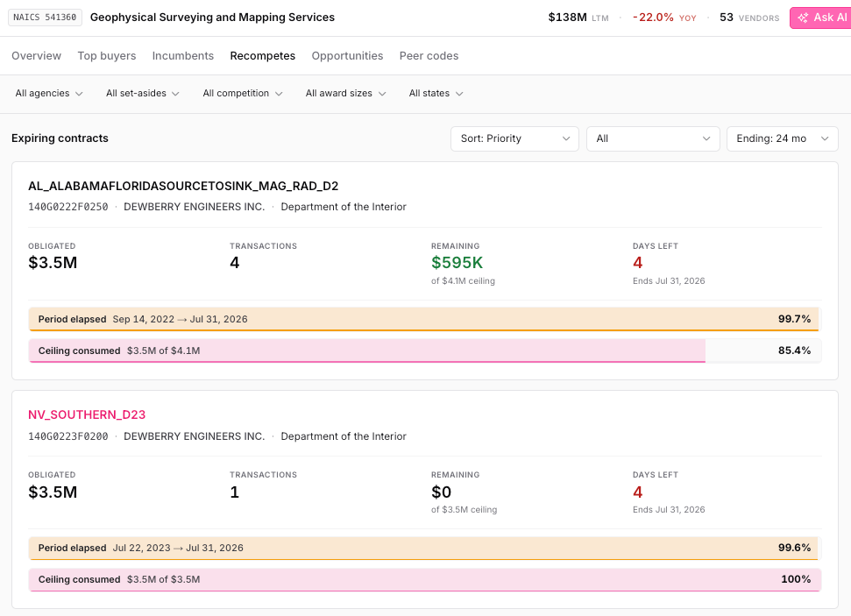Click the $138M LTM figure
The image size is (851, 616).
pos(578,18)
